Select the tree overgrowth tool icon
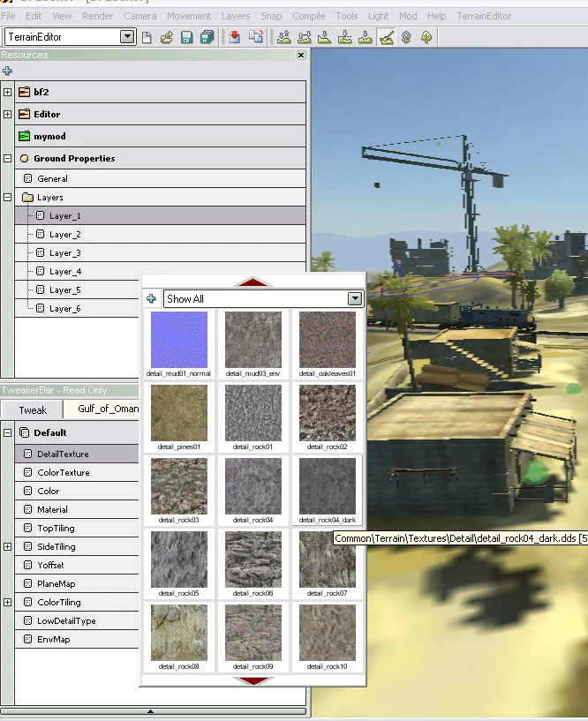This screenshot has height=721, width=588. 426,37
